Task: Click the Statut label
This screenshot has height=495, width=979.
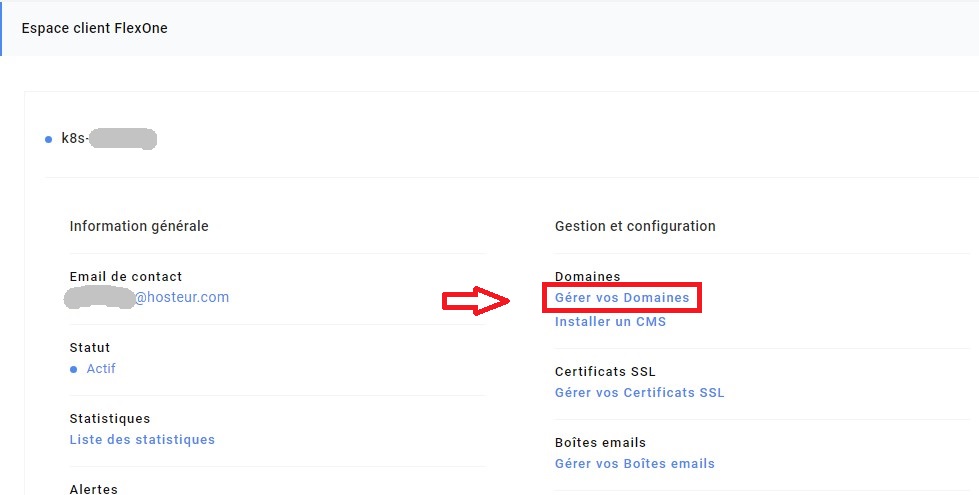Action: (90, 348)
